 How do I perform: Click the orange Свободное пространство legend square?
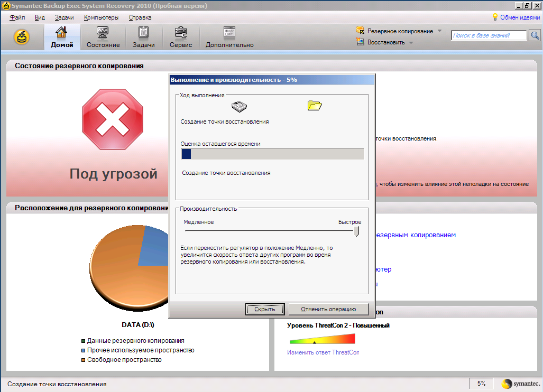83,360
